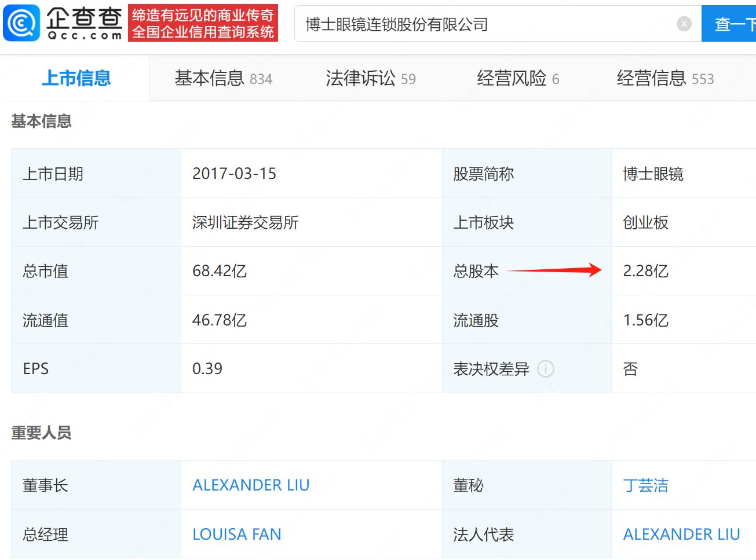This screenshot has width=756, height=560.
Task: Click the 总市值 row label
Action: [x=46, y=271]
